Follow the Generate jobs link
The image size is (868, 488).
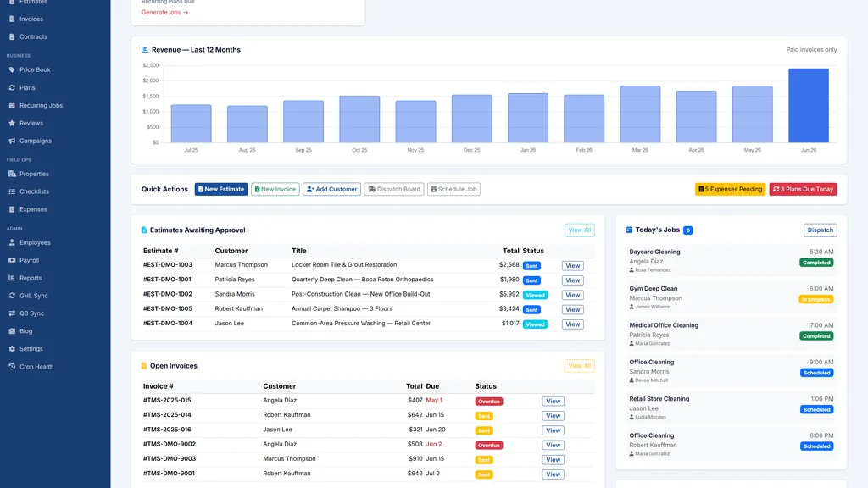pyautogui.click(x=164, y=12)
